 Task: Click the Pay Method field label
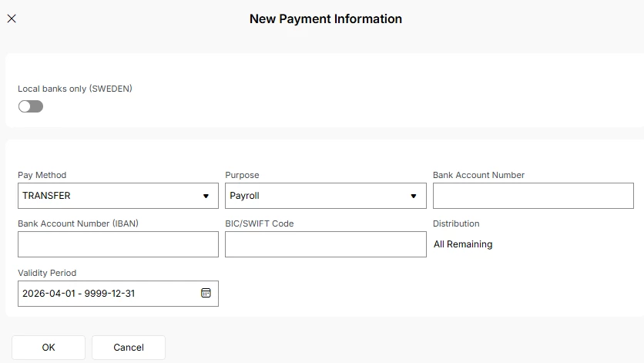coord(42,175)
